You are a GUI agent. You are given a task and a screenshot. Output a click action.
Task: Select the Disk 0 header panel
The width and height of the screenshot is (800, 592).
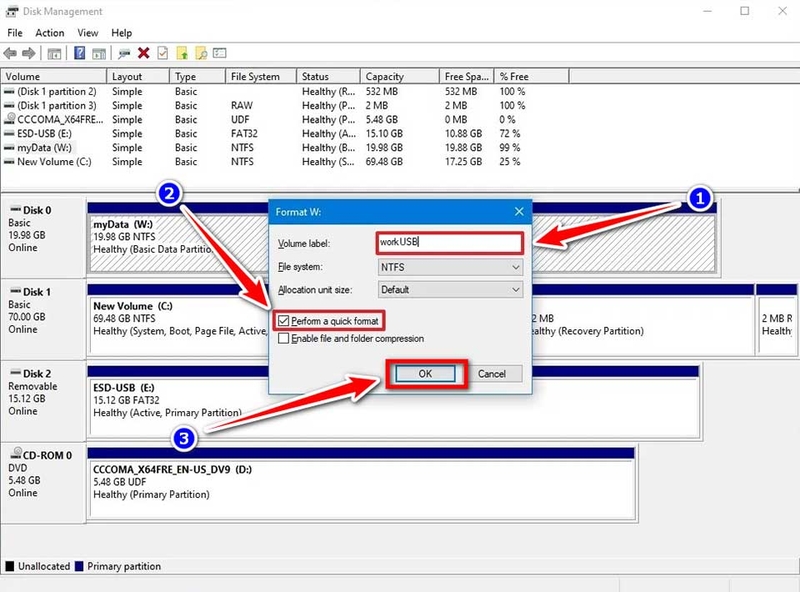[43, 236]
